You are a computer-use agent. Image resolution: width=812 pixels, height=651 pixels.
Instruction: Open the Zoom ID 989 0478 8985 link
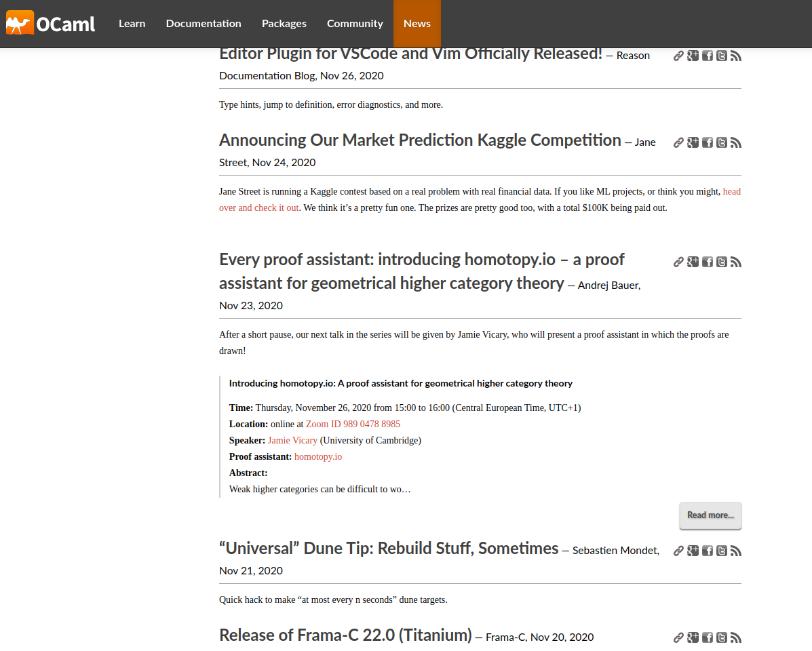(x=353, y=424)
